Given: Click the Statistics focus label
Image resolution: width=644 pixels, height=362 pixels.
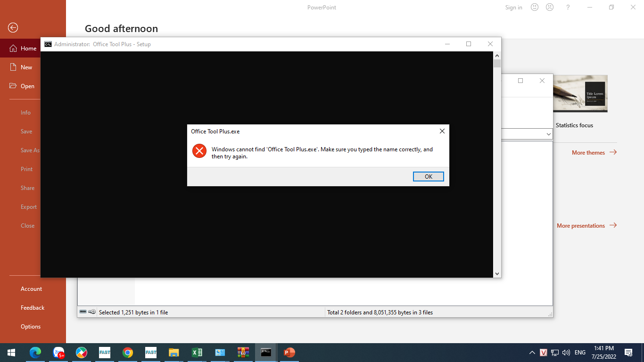Looking at the screenshot, I should pos(574,125).
